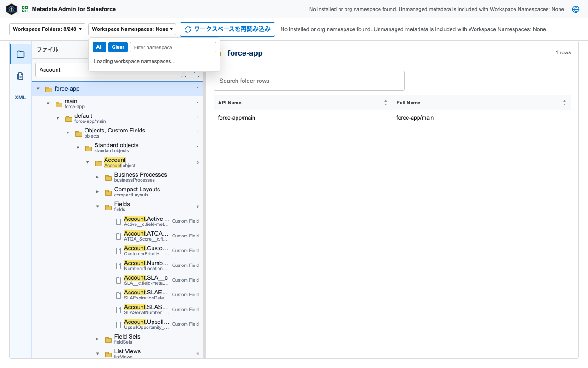Image resolution: width=588 pixels, height=368 pixels.
Task: Switch to the XML sidebar view
Action: click(21, 98)
